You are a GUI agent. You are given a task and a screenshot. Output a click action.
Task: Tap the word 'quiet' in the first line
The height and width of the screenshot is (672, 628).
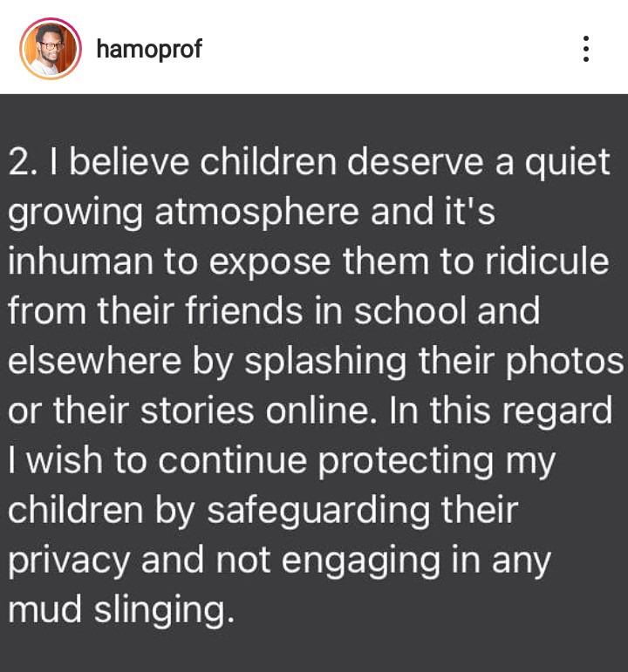pyautogui.click(x=567, y=163)
